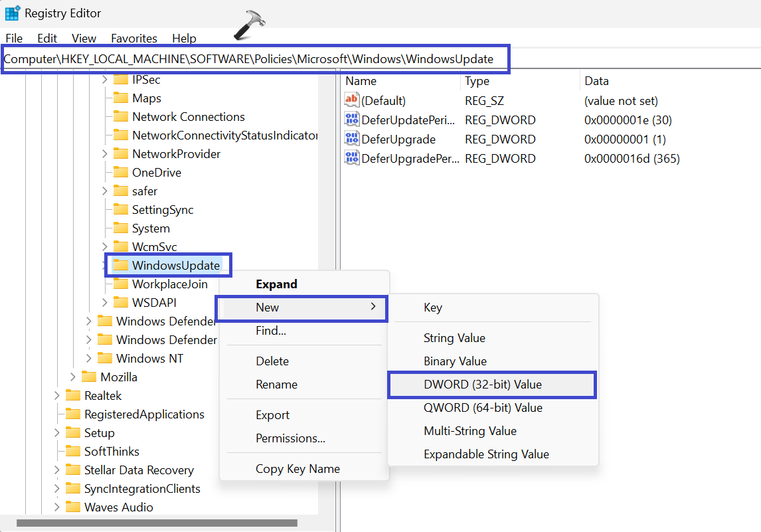Screen dimensions: 761x532
Task: Click the DeferUpgradePeriod value icon
Action: (x=351, y=158)
